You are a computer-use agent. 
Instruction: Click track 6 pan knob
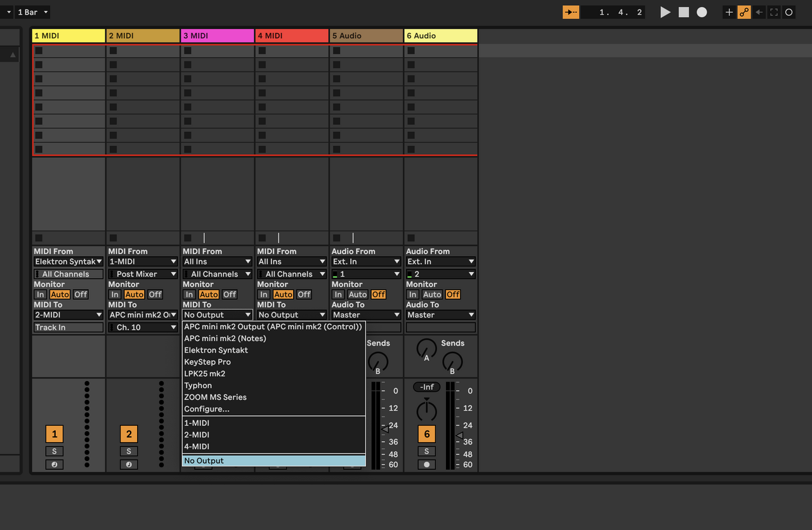point(427,411)
